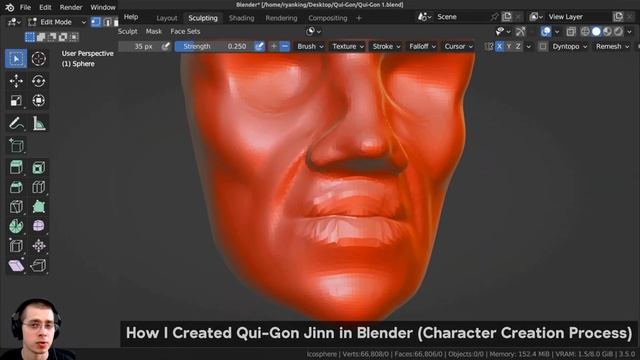Adjust the brush Strength slider
The height and width of the screenshot is (360, 640).
coord(214,47)
